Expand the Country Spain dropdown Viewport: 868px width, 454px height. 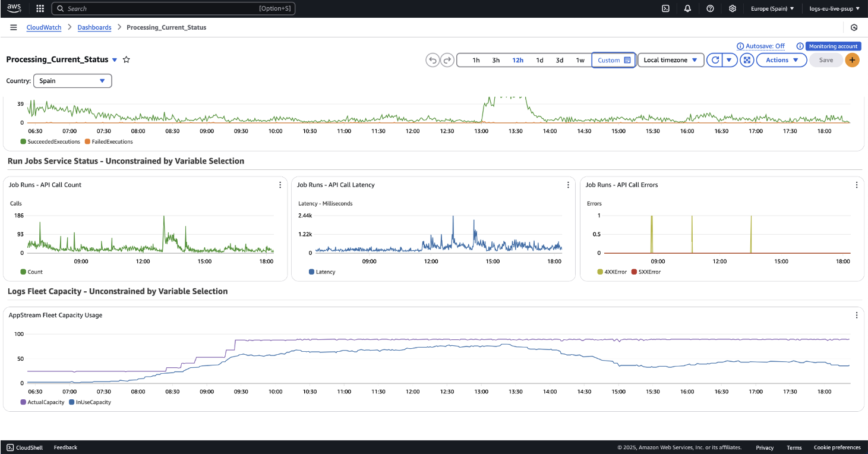click(72, 81)
